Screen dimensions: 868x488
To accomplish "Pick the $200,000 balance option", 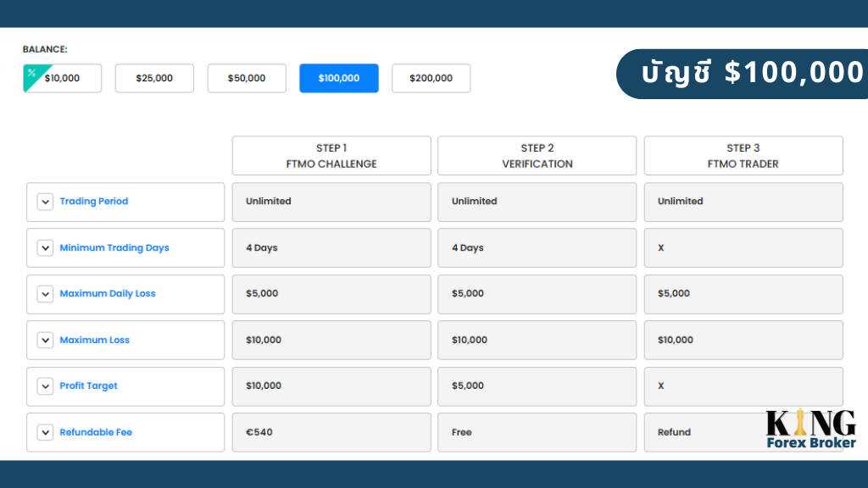I will tap(431, 78).
